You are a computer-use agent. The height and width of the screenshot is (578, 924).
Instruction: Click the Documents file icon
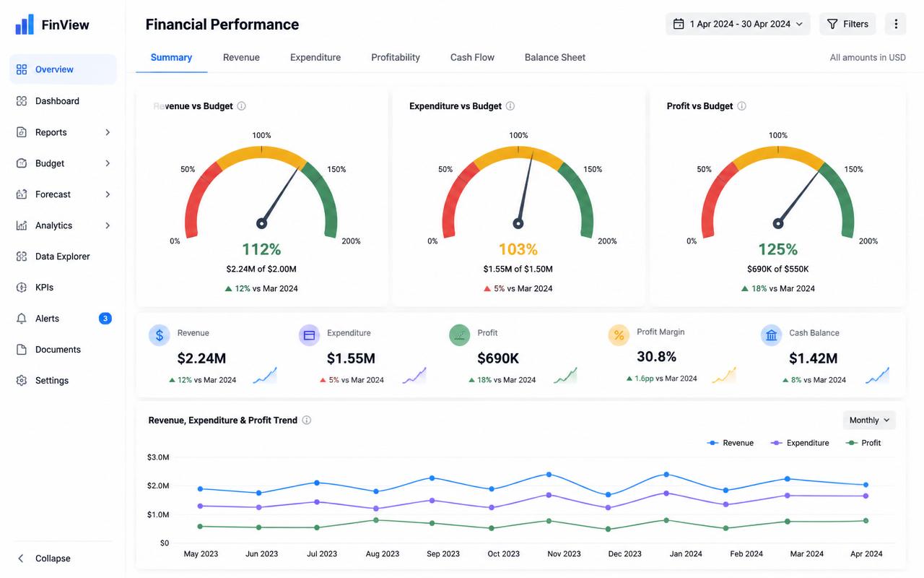point(22,350)
